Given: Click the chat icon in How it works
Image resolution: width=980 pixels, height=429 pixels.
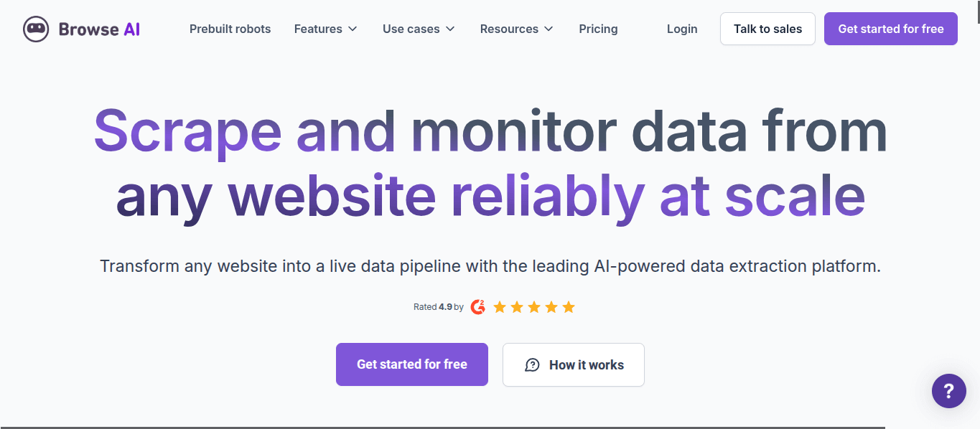Looking at the screenshot, I should pos(532,365).
